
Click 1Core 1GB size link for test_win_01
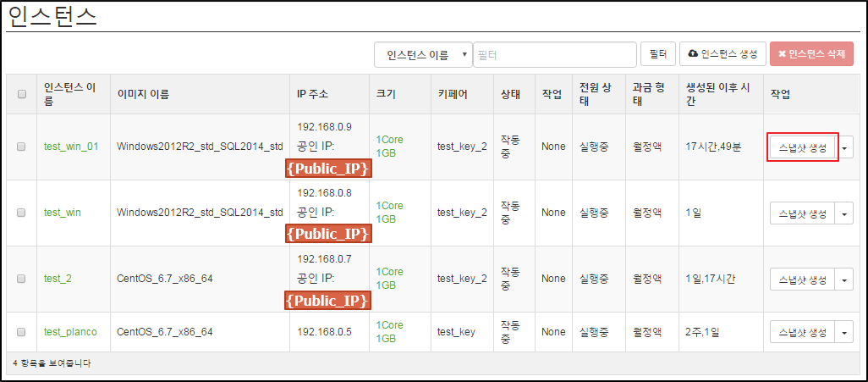tap(390, 147)
